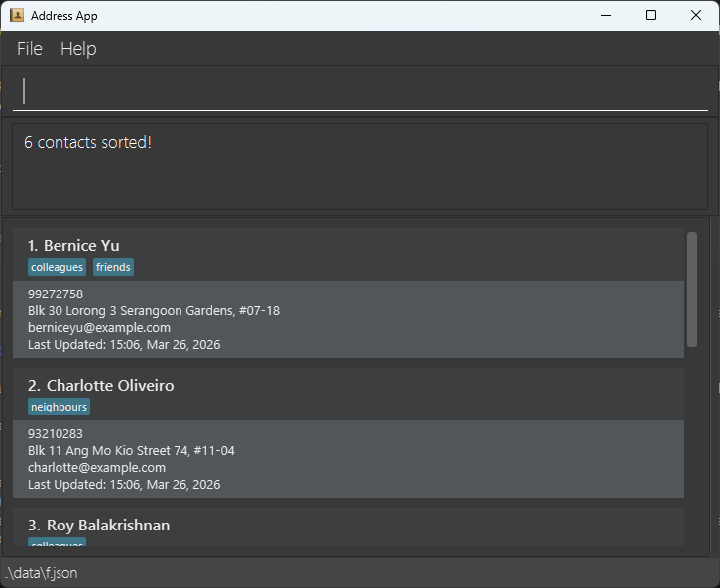This screenshot has height=588, width=720.
Task: Select the Charlotte Oliveiro contact name
Action: 109,386
